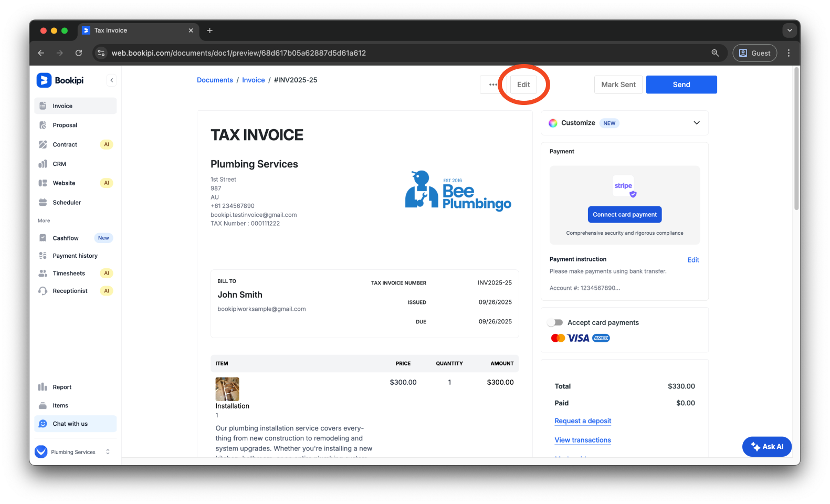830x504 pixels.
Task: Collapse the sidebar with the chevron button
Action: click(111, 80)
